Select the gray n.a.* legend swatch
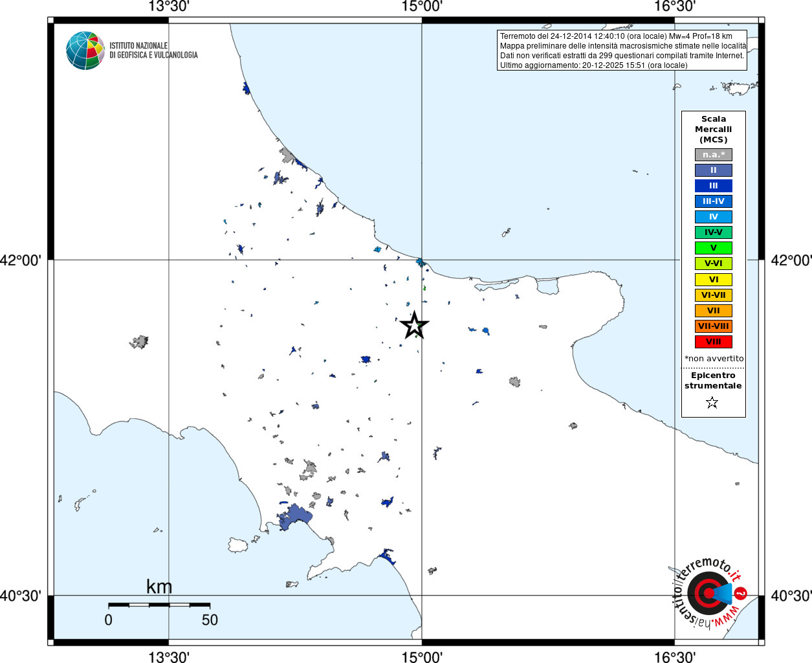The width and height of the screenshot is (812, 663). tap(713, 155)
